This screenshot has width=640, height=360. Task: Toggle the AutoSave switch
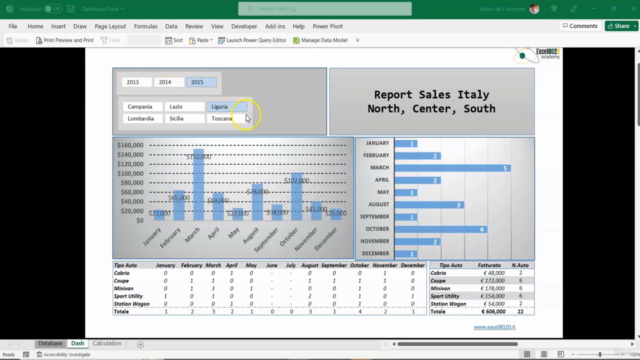(x=53, y=9)
